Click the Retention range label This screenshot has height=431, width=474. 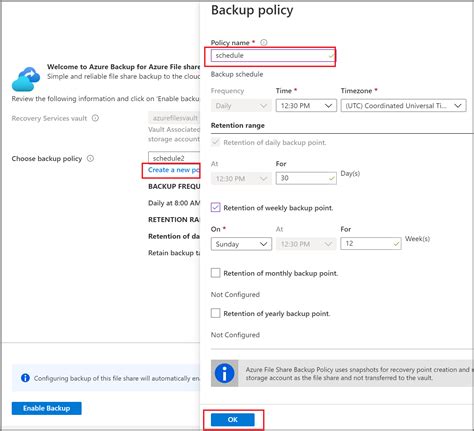coord(238,125)
